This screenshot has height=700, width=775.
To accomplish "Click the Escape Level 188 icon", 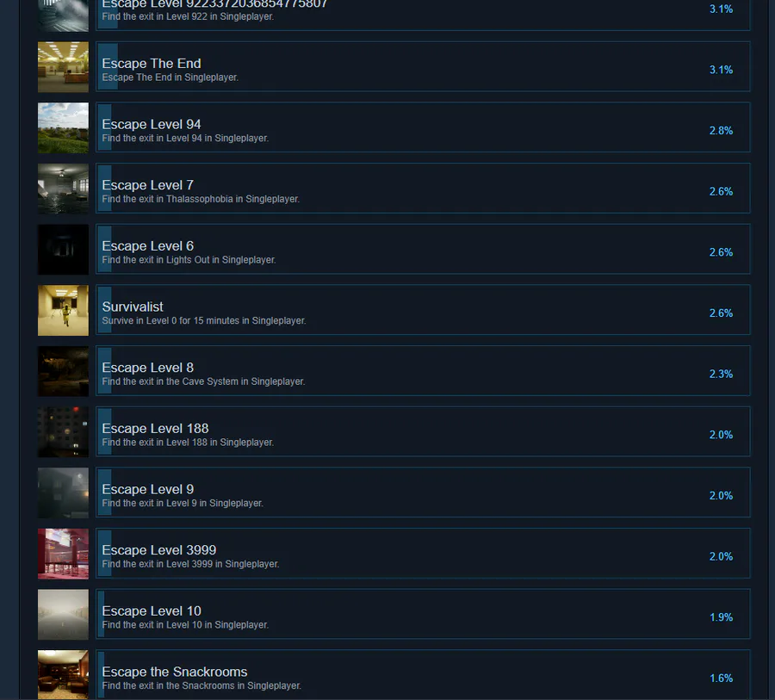I will point(63,431).
